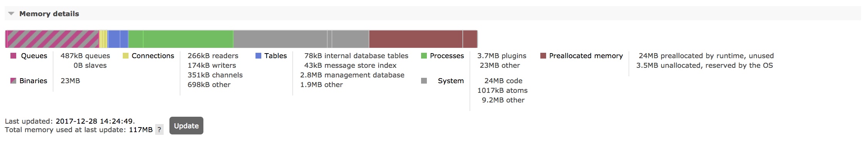Click the blue Tables legend swatch
Image resolution: width=868 pixels, height=146 pixels.
coord(258,56)
